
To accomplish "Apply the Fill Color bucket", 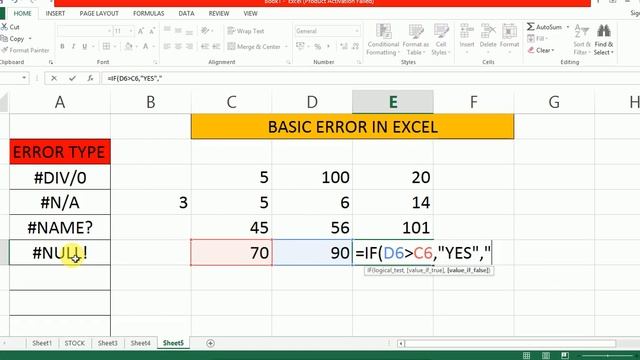I will [x=129, y=47].
